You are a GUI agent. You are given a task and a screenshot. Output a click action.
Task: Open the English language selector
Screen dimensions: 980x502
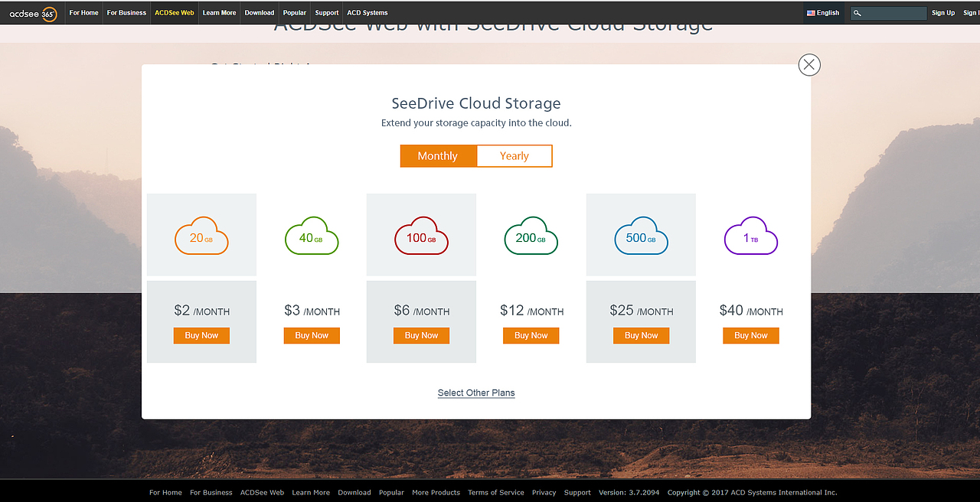click(824, 13)
